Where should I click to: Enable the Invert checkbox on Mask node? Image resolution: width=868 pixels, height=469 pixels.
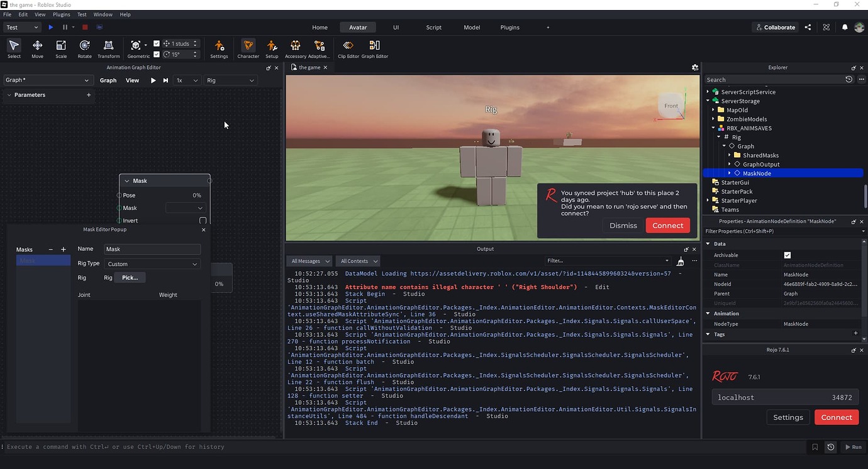pyautogui.click(x=203, y=221)
